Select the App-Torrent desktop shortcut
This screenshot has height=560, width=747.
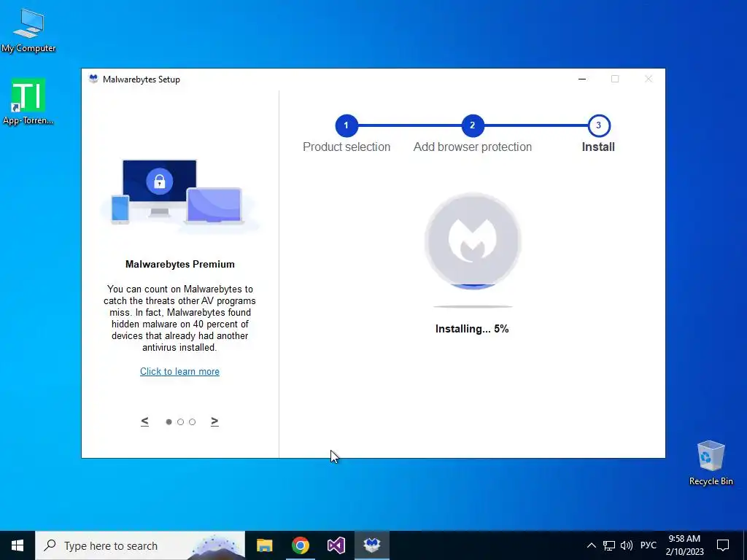[x=28, y=101]
